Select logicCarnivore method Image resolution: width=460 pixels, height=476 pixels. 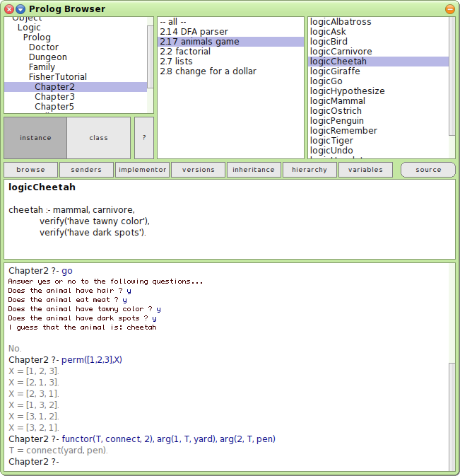point(379,52)
